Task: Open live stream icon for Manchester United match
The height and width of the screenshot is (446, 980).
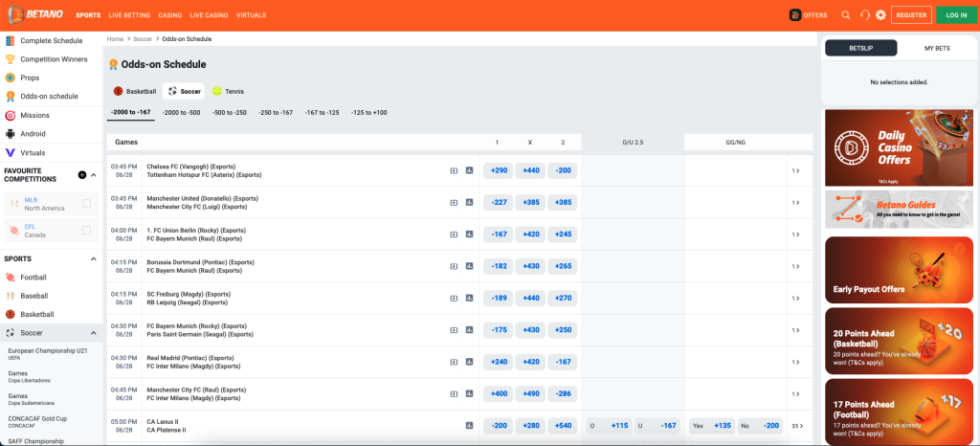Action: point(455,202)
